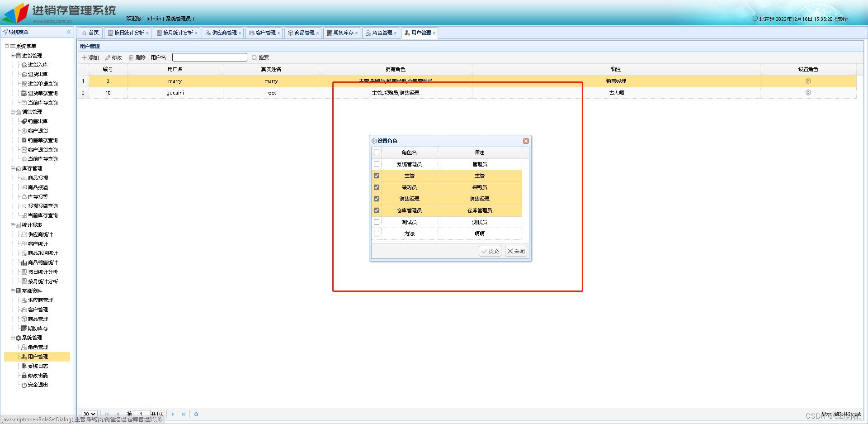Click 安全退出 power item

point(38,385)
